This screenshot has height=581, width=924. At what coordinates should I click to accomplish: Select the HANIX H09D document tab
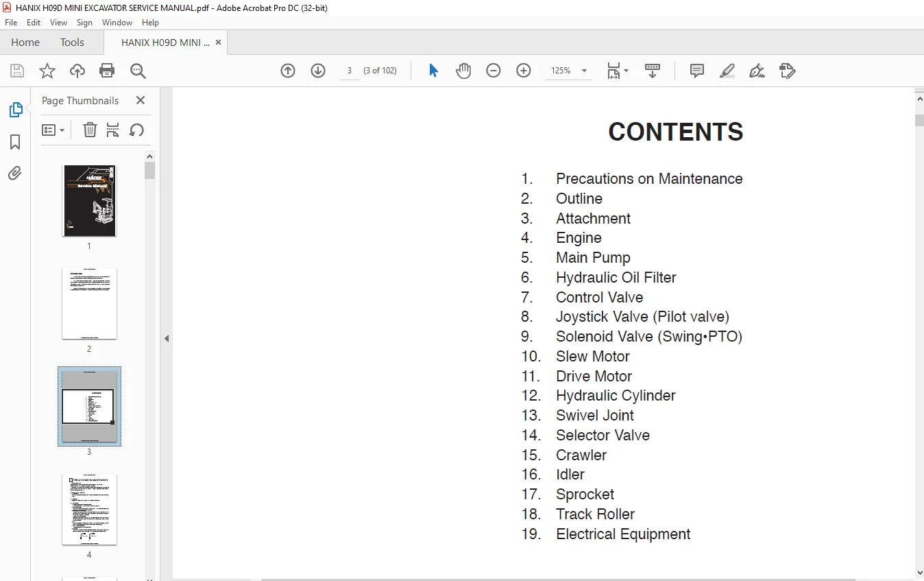pos(166,43)
